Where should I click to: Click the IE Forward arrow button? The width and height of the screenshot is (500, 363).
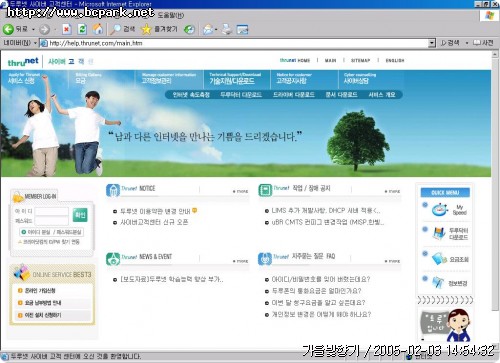[44, 30]
